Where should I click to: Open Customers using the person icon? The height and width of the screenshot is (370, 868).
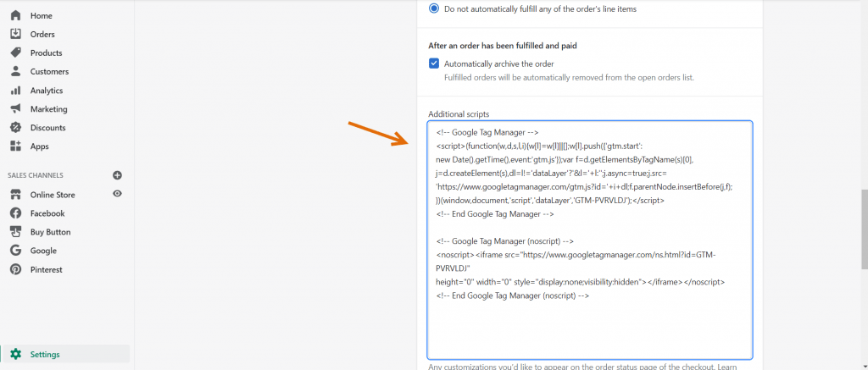[x=15, y=72]
